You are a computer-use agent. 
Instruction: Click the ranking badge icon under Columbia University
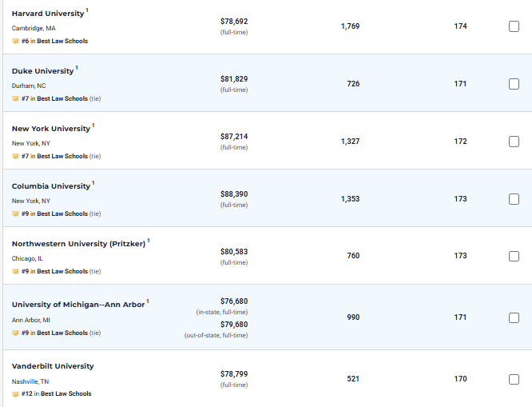(x=15, y=213)
